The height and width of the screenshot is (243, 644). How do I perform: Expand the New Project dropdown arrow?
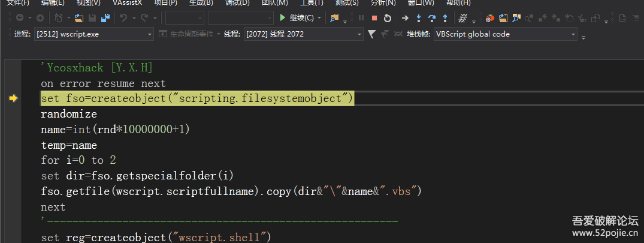tap(68, 17)
